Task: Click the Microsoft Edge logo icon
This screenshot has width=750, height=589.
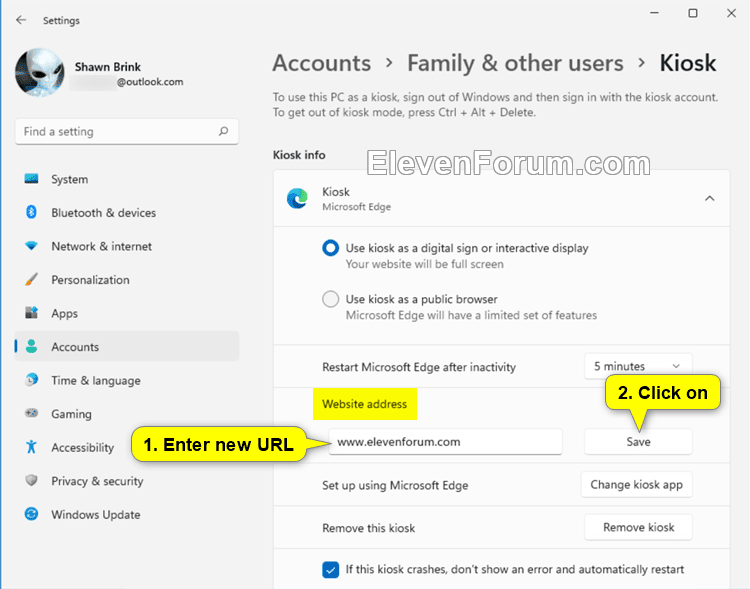Action: click(x=297, y=199)
